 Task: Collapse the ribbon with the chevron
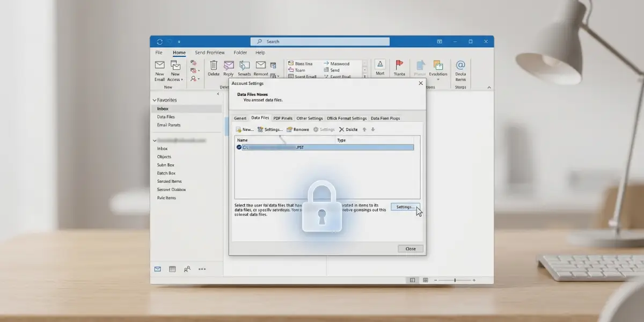pos(489,87)
